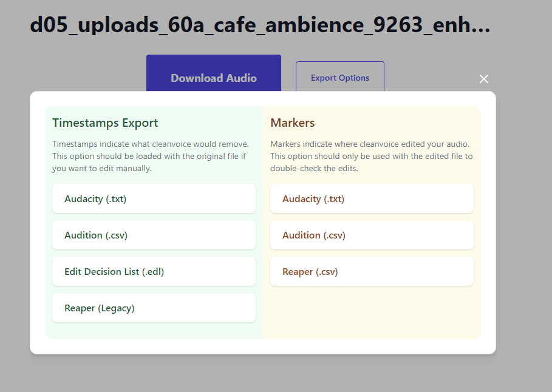Choose Audition (.csv) under Timestamps Export
552x392 pixels.
tap(154, 235)
